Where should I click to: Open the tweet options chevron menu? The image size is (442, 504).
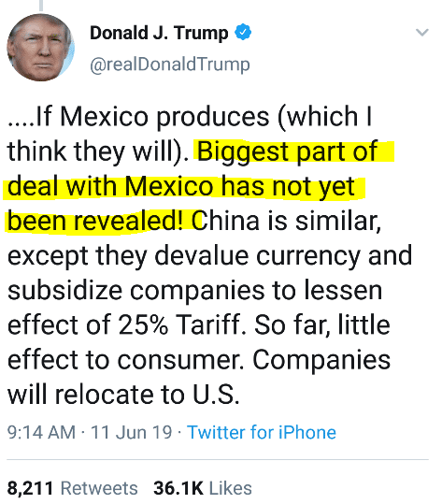[x=421, y=32]
